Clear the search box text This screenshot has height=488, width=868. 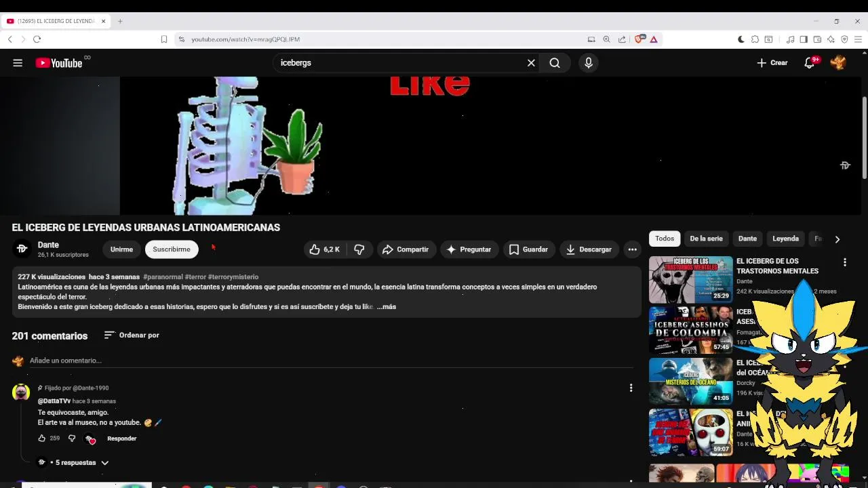(531, 63)
